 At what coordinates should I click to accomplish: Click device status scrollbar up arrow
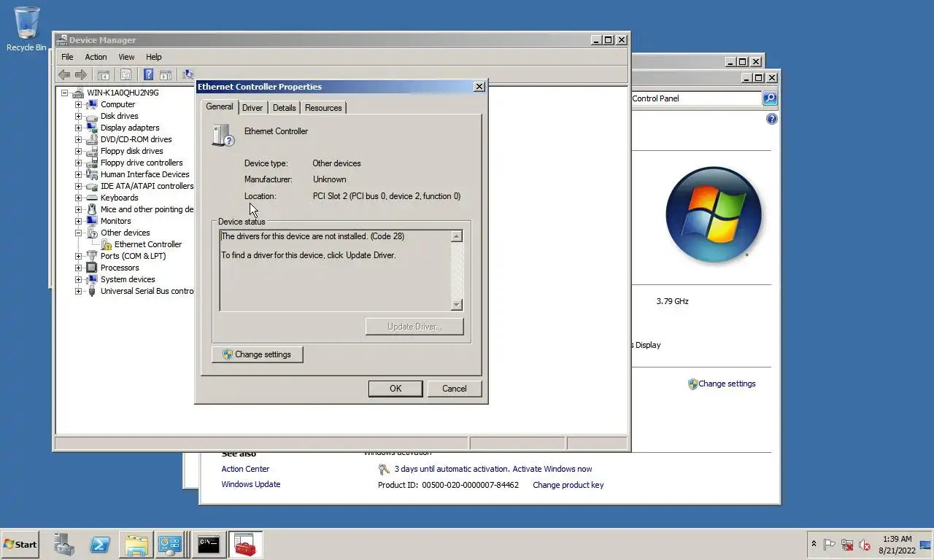pyautogui.click(x=457, y=236)
